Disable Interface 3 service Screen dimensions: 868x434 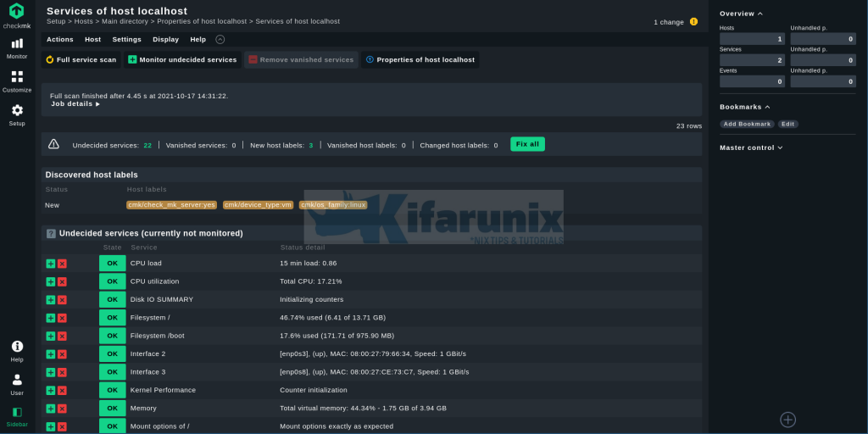[62, 373]
